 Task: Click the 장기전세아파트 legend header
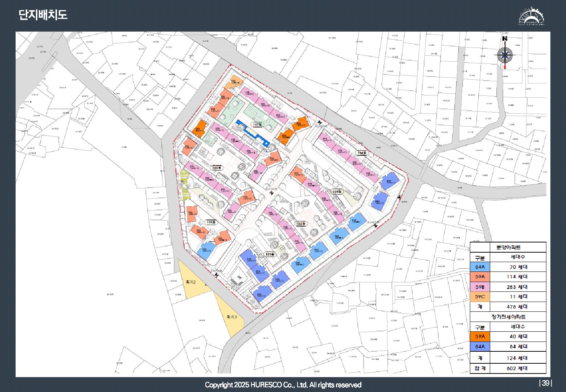(x=508, y=317)
